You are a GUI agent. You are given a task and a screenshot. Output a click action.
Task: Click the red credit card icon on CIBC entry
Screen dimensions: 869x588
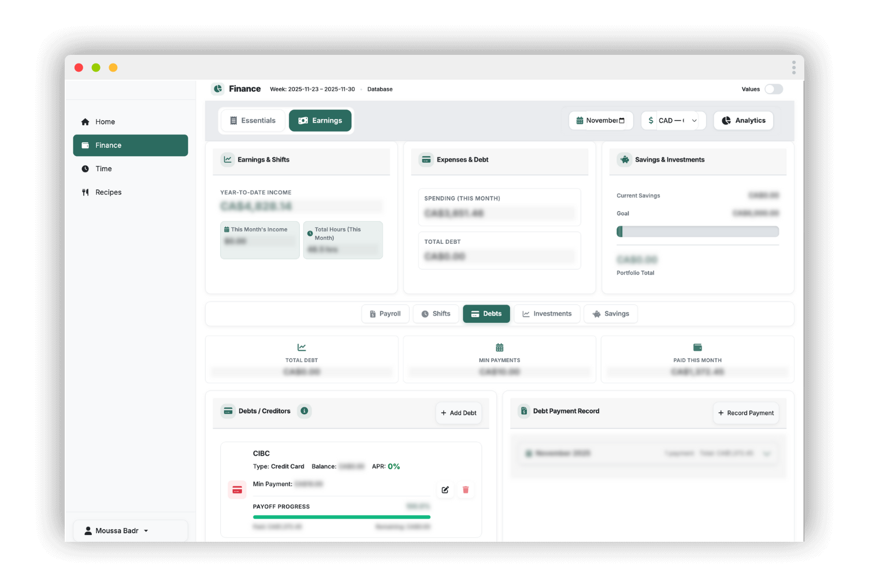coord(237,489)
